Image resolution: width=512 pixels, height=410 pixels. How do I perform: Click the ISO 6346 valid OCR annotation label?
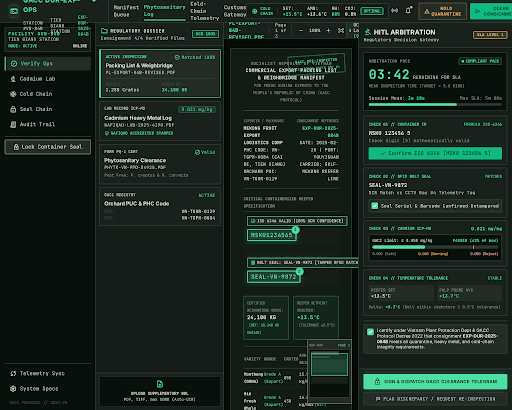297,221
